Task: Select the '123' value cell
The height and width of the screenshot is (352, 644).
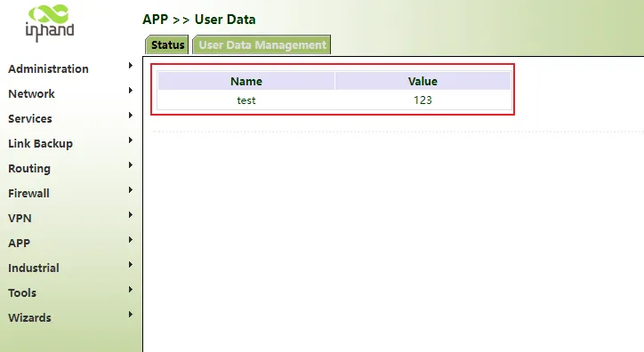Action: (423, 100)
